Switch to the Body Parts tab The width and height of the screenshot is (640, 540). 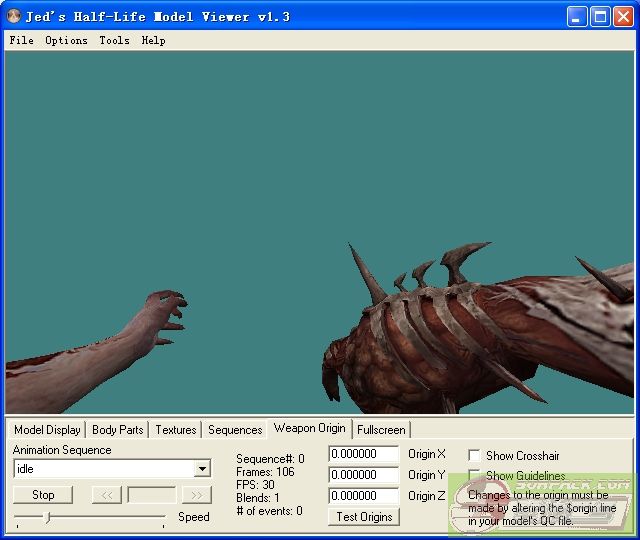click(117, 430)
